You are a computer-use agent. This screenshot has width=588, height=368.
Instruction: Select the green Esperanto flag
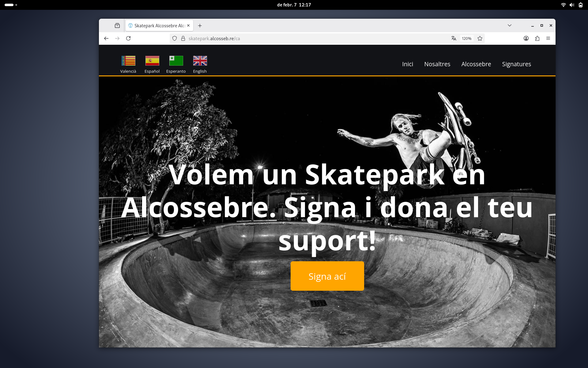coord(176,61)
